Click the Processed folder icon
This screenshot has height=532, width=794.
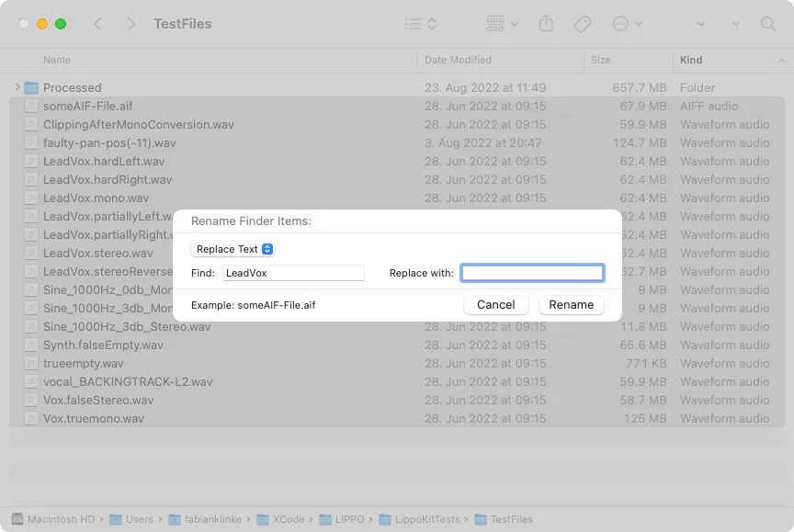click(33, 87)
